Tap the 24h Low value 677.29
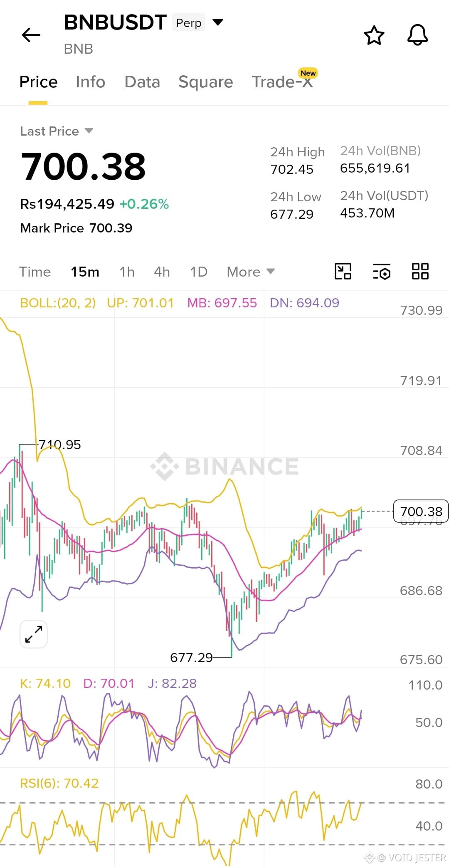The image size is (449, 868). [292, 214]
